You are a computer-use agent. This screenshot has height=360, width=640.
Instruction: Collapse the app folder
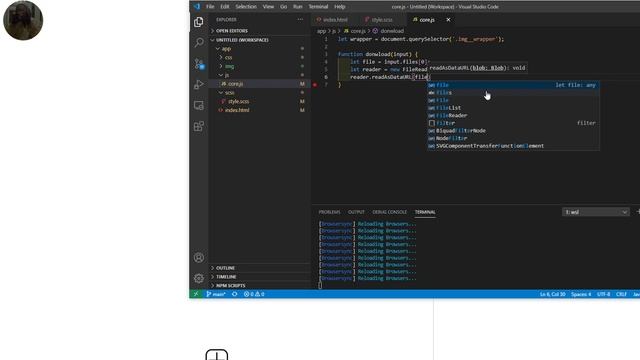point(260,49)
